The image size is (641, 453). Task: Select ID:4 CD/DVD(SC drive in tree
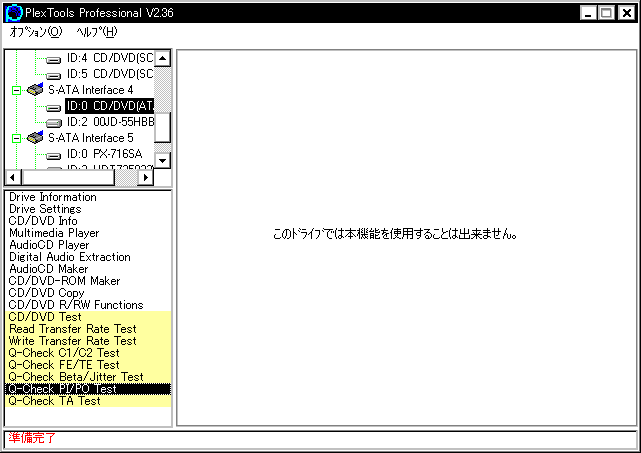110,58
